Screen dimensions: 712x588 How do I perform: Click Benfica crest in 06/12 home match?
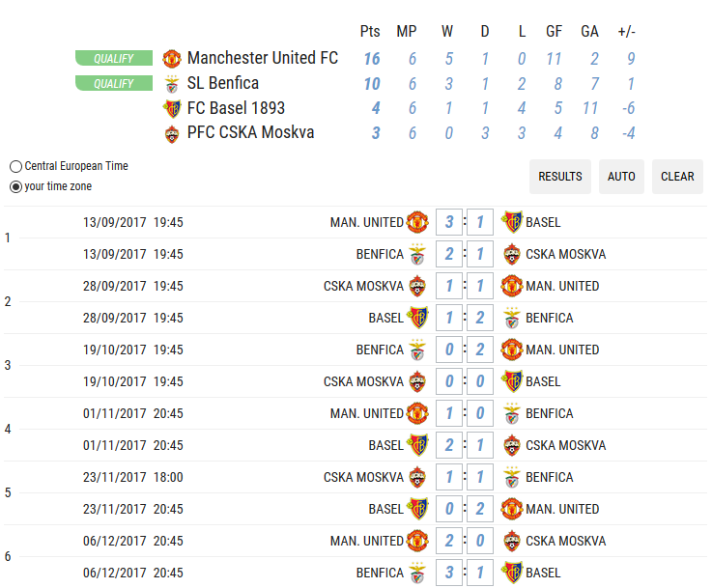(417, 573)
